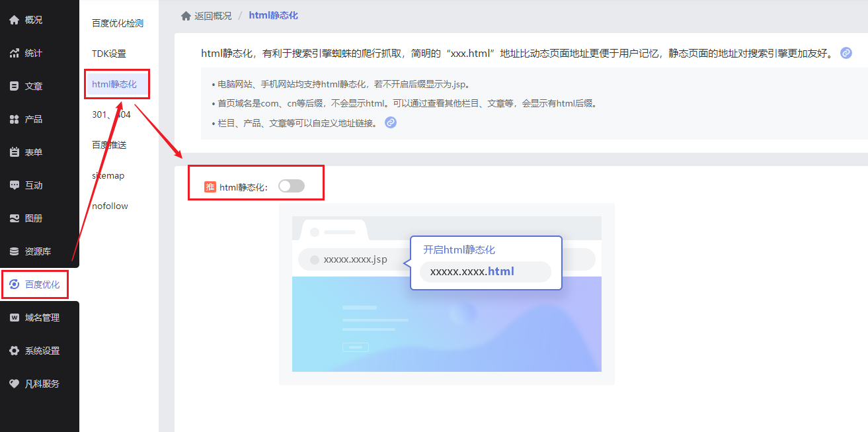Click html静态化: label beside switch
Screen dimensions: 868x432
coord(244,187)
